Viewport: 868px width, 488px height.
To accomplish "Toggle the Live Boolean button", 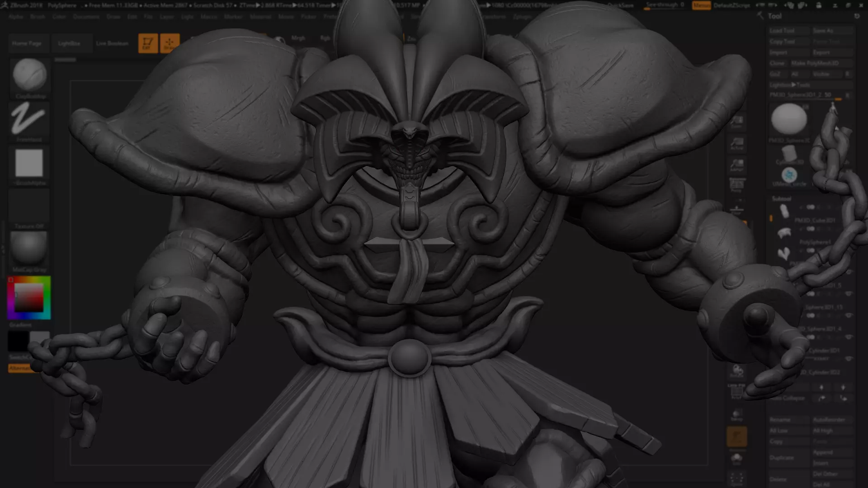I will click(112, 43).
